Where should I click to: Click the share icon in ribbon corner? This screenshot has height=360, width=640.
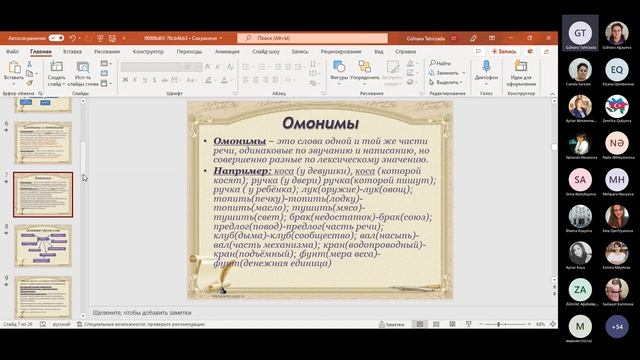(x=546, y=51)
